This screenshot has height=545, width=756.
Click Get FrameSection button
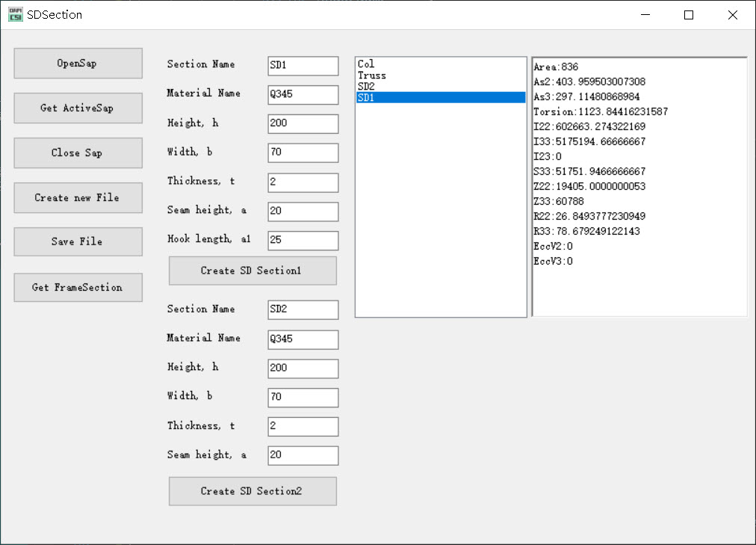(78, 287)
